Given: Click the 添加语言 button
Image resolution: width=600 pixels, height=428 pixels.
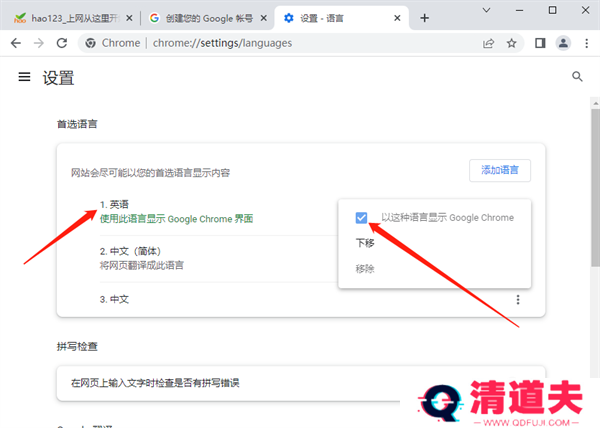Looking at the screenshot, I should pyautogui.click(x=500, y=170).
